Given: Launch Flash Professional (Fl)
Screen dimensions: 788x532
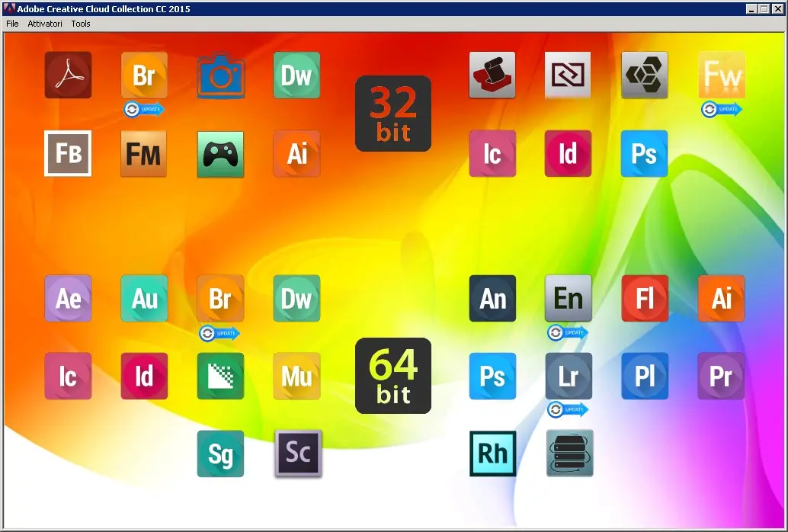Looking at the screenshot, I should (x=645, y=298).
